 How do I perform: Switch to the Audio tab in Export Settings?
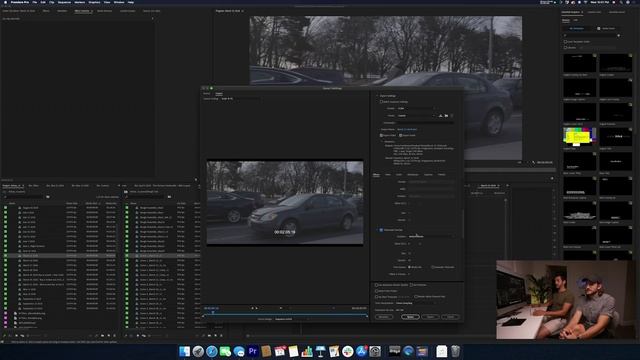tap(399, 175)
